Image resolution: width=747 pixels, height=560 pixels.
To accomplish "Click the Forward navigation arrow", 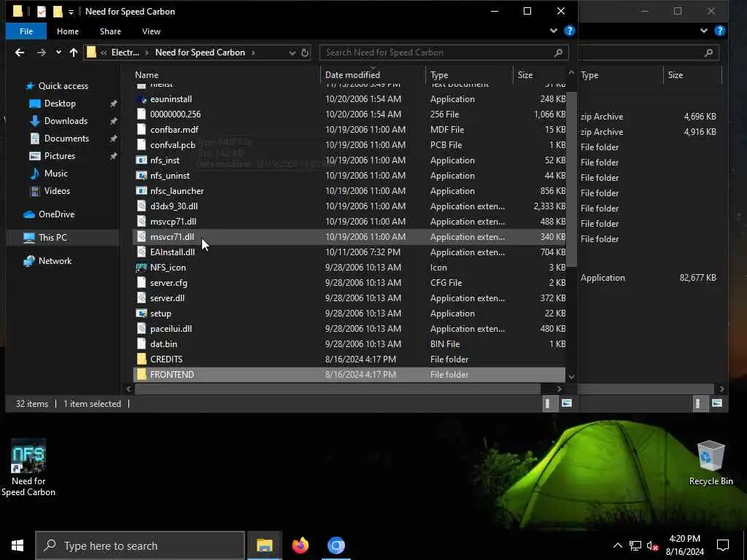I will click(42, 52).
